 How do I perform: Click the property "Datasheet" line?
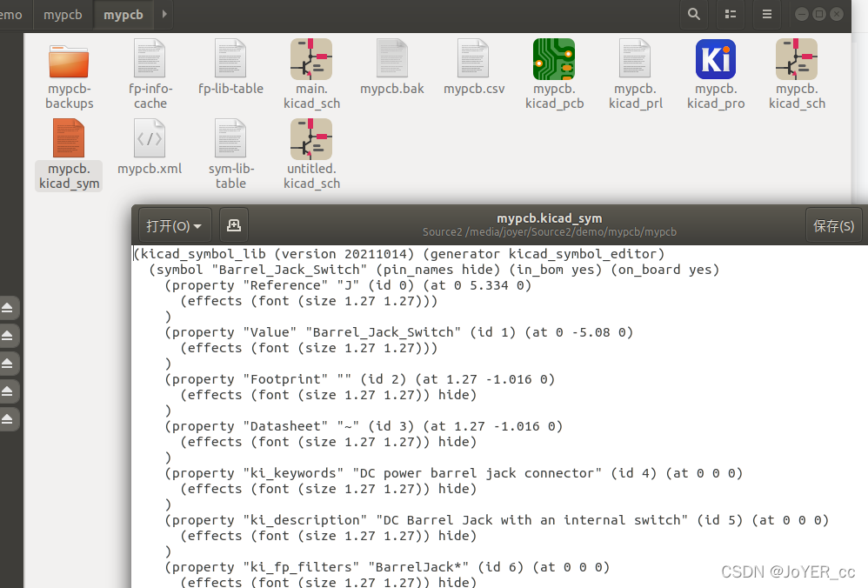364,426
